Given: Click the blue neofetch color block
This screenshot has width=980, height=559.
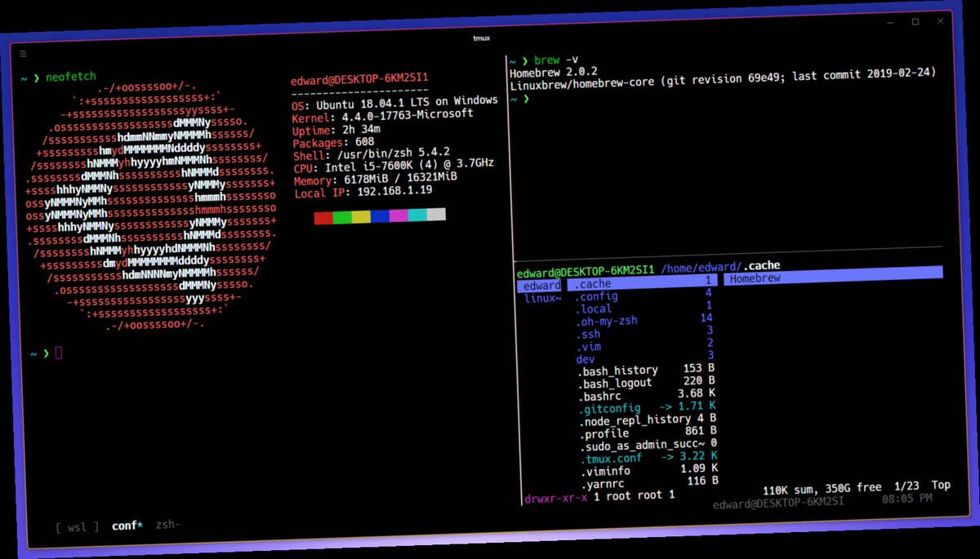Looking at the screenshot, I should point(380,215).
